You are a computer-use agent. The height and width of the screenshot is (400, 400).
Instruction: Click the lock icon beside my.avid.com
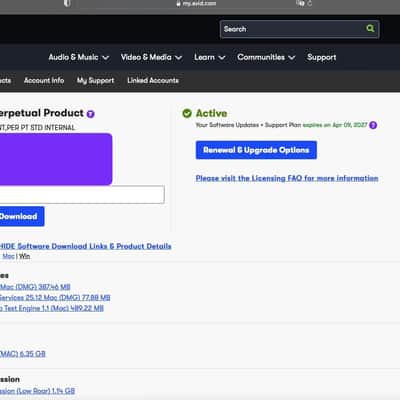pyautogui.click(x=178, y=4)
